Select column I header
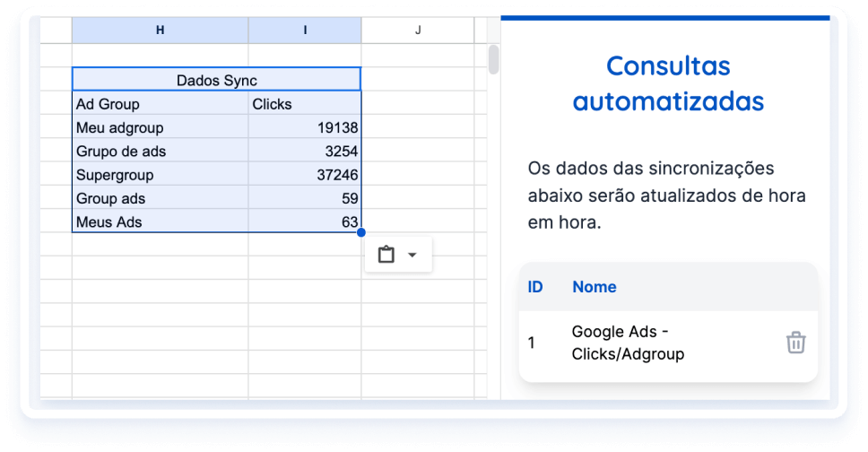Viewport: 868px width, 452px height. coord(305,30)
